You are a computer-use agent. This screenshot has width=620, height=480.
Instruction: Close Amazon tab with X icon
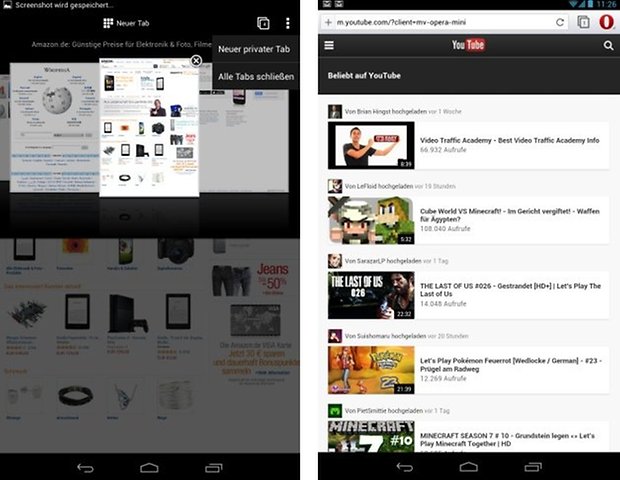click(196, 60)
